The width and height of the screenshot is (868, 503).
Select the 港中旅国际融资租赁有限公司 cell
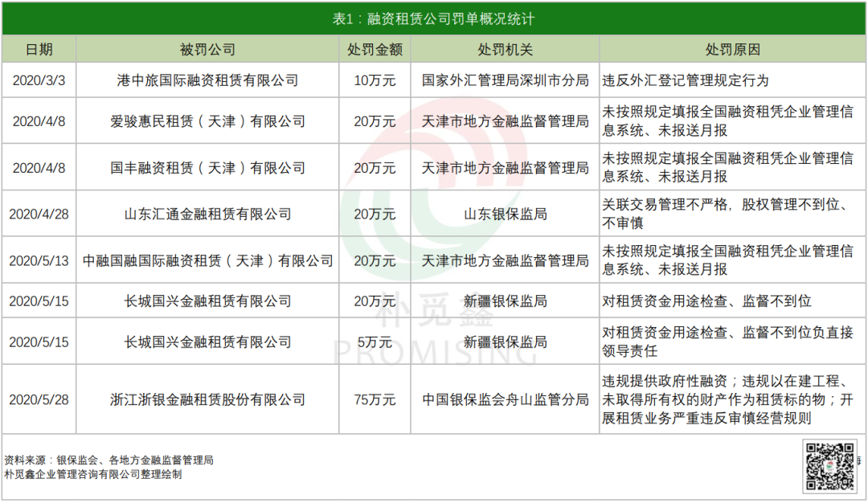tap(207, 80)
